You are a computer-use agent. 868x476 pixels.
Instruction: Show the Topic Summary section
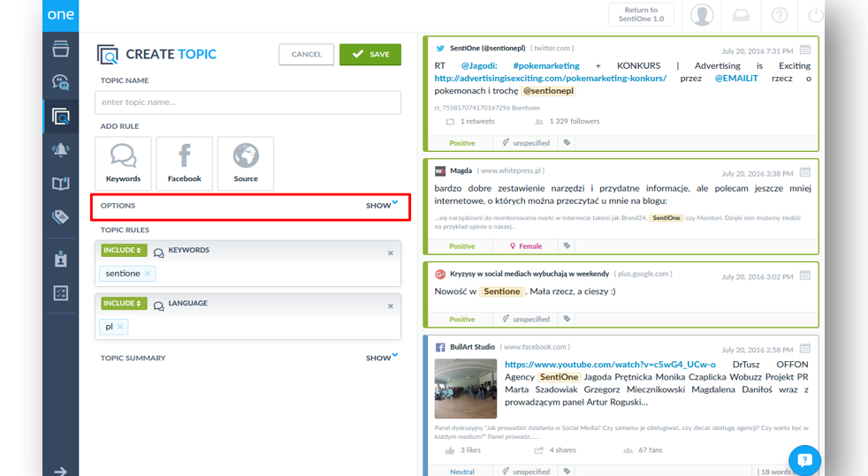381,358
